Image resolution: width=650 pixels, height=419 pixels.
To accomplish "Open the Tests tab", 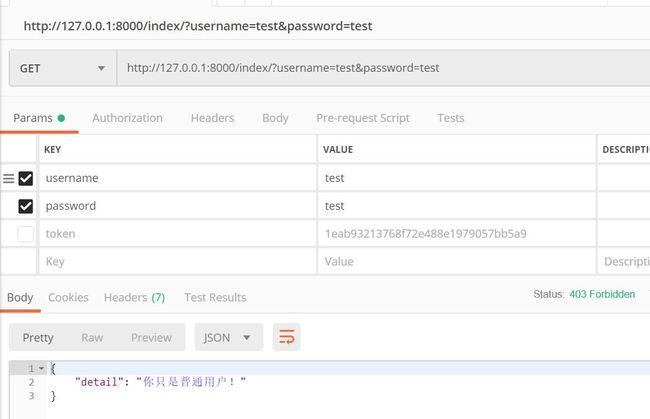I will (x=451, y=118).
